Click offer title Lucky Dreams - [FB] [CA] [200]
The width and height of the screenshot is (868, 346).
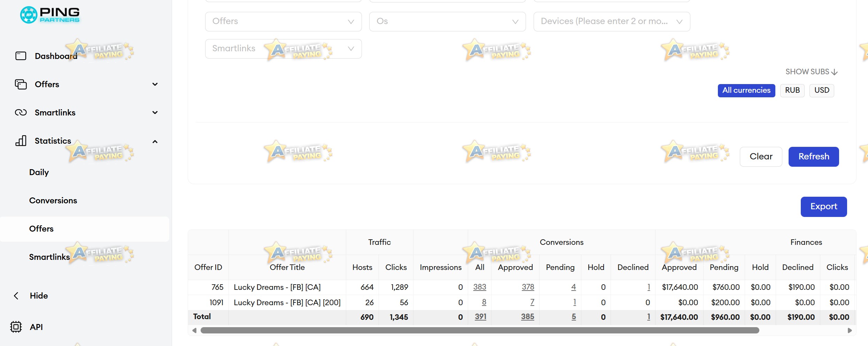pyautogui.click(x=287, y=303)
